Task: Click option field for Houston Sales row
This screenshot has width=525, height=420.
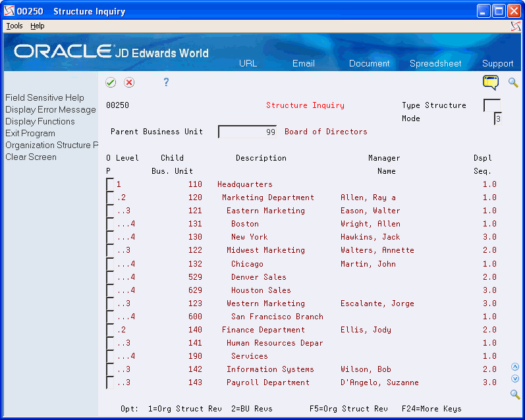Action: click(x=110, y=290)
